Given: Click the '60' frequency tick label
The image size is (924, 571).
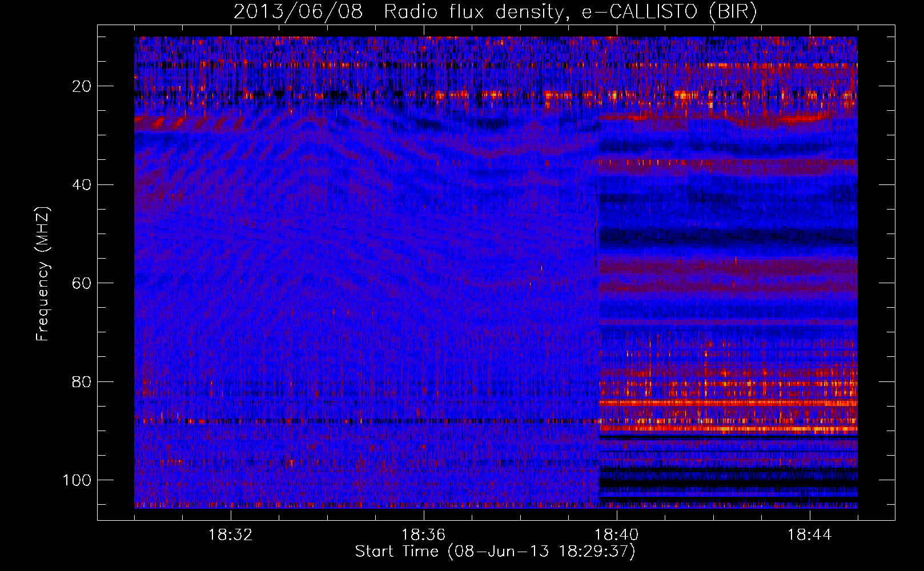Looking at the screenshot, I should coord(82,283).
